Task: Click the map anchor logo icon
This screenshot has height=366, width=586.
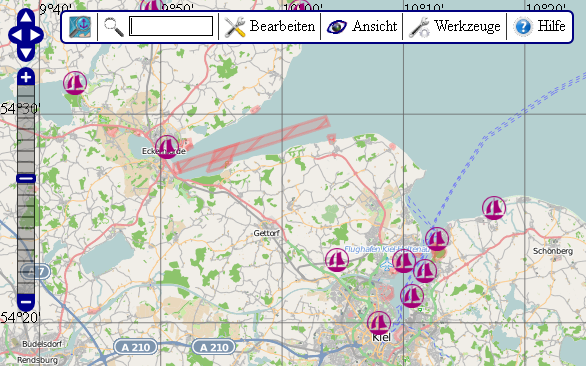Action: coord(80,27)
